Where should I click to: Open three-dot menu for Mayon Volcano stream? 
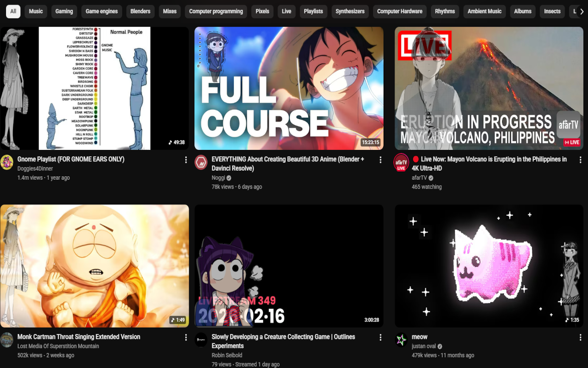[581, 160]
